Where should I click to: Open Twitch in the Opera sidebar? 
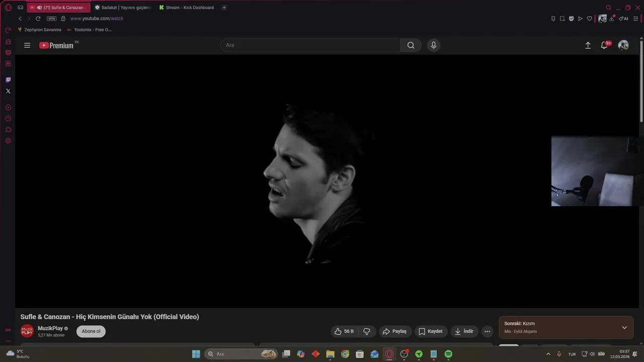point(8,80)
